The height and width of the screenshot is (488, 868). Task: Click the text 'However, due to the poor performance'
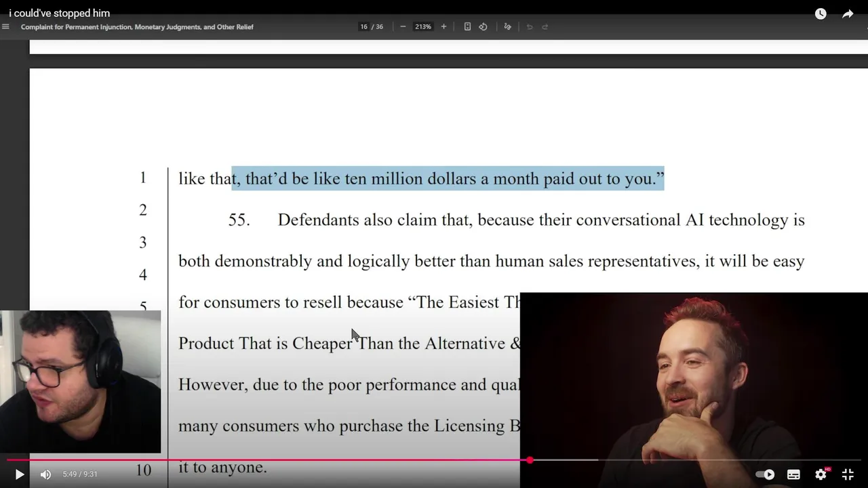coord(302,385)
